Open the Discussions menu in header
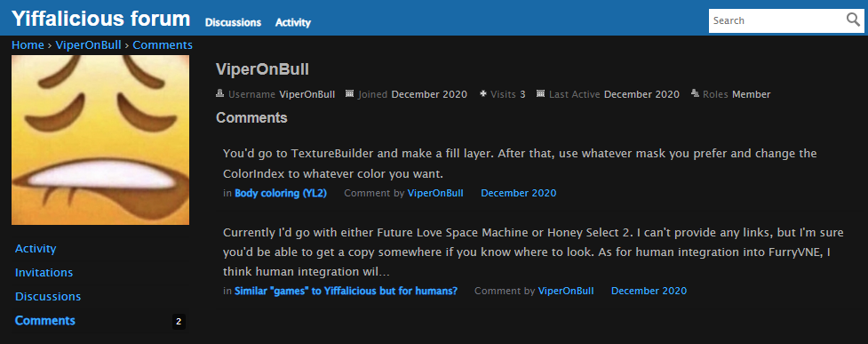Screen dimensions: 868x344 pos(233,23)
